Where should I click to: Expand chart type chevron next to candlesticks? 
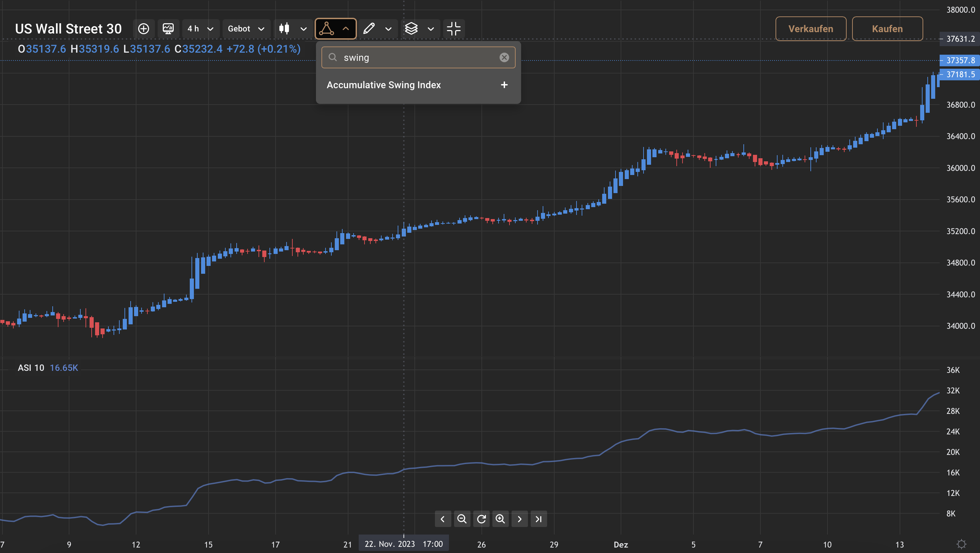point(304,29)
